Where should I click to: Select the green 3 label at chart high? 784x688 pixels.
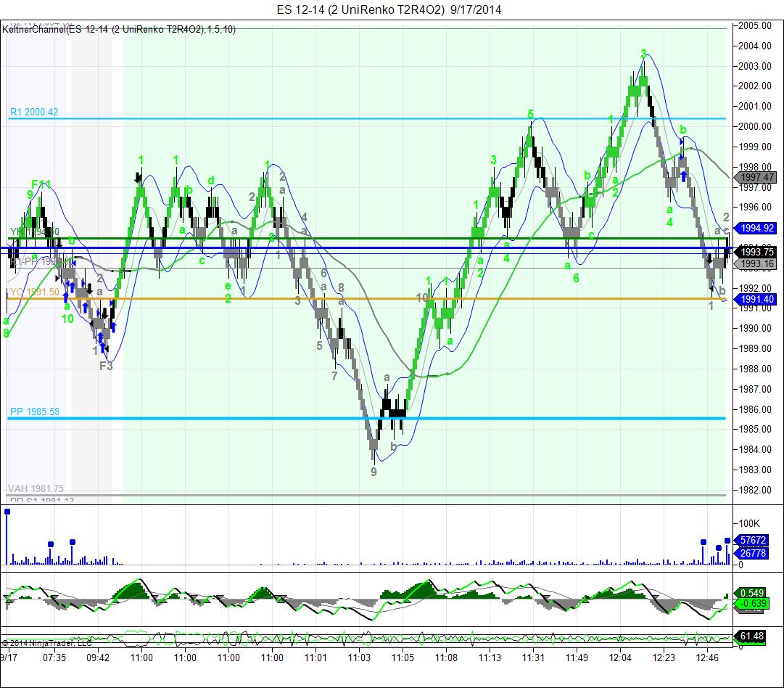(643, 54)
